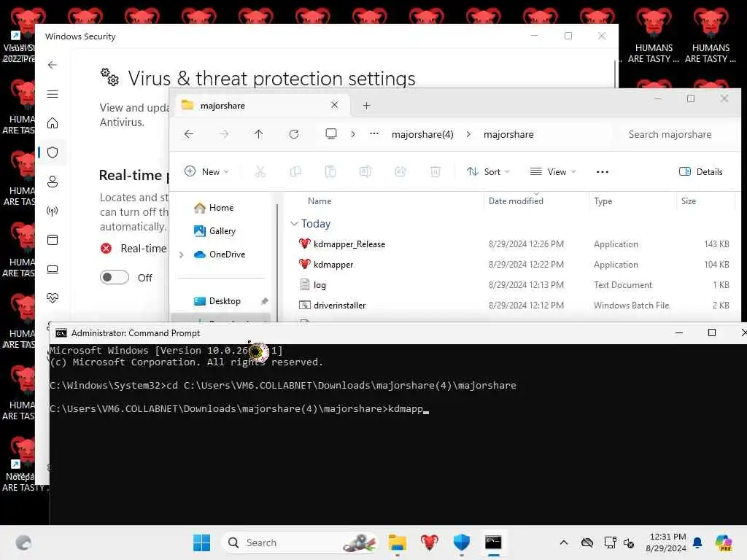
Task: Open See more options in Explorer toolbar
Action: click(x=602, y=172)
